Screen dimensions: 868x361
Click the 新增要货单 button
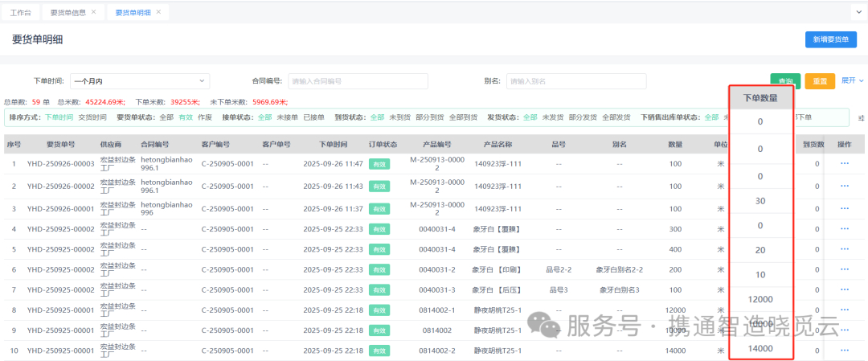(x=831, y=39)
